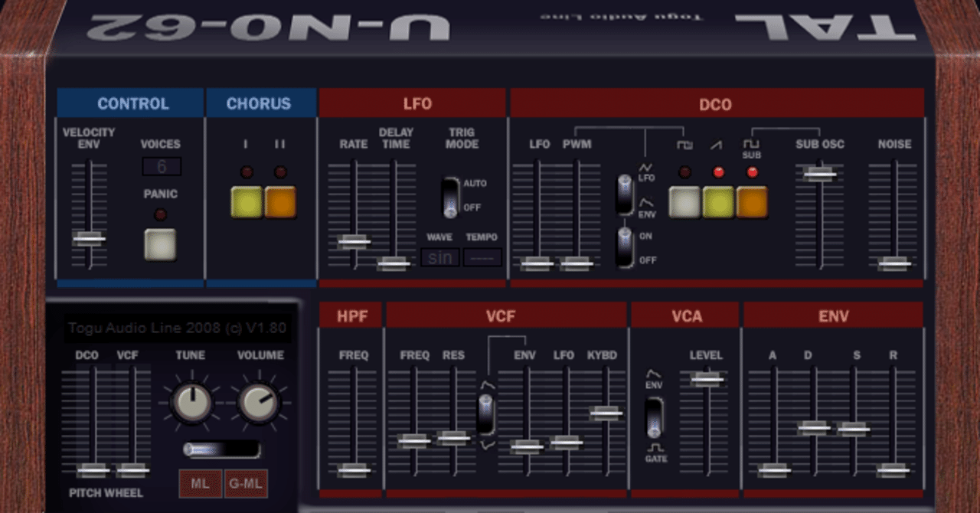Flip the VCA Env/Gate switch
The height and width of the screenshot is (513, 980).
(x=654, y=418)
